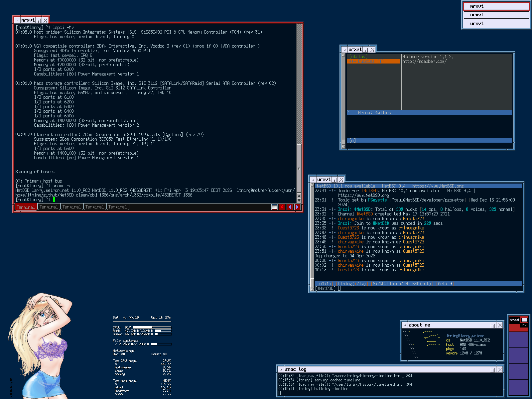The image size is (532, 399).
Task: Open https://www.NetBSD.org in irssi highlighted topic bar
Action: coord(438,186)
